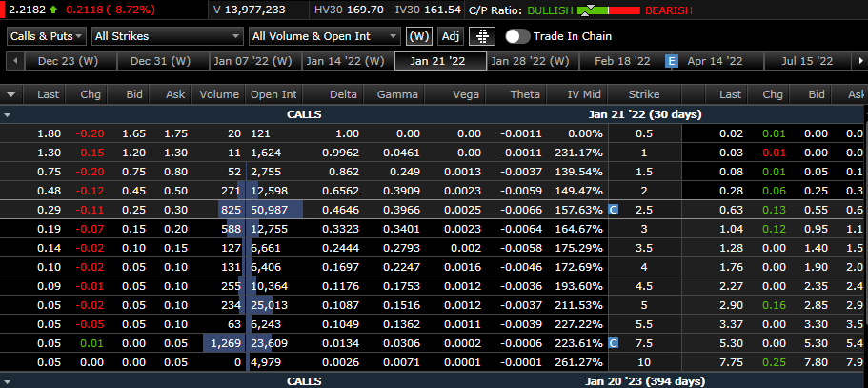Click the strike 10 cell
The height and width of the screenshot is (388, 868).
click(x=644, y=362)
